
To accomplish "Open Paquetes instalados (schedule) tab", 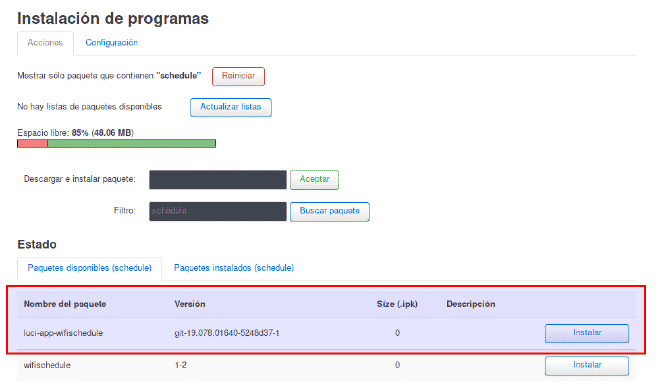I will (x=234, y=268).
